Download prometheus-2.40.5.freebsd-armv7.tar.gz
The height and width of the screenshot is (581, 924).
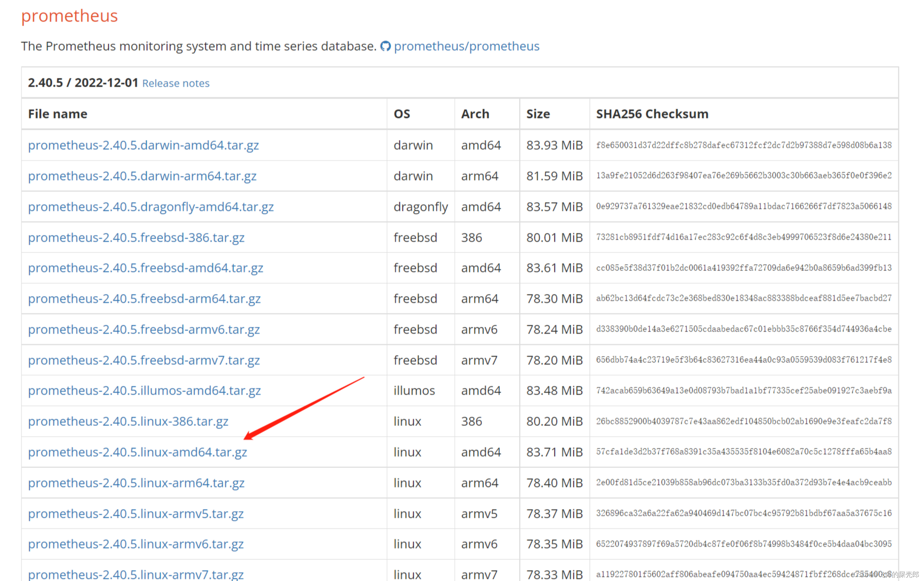tap(143, 360)
